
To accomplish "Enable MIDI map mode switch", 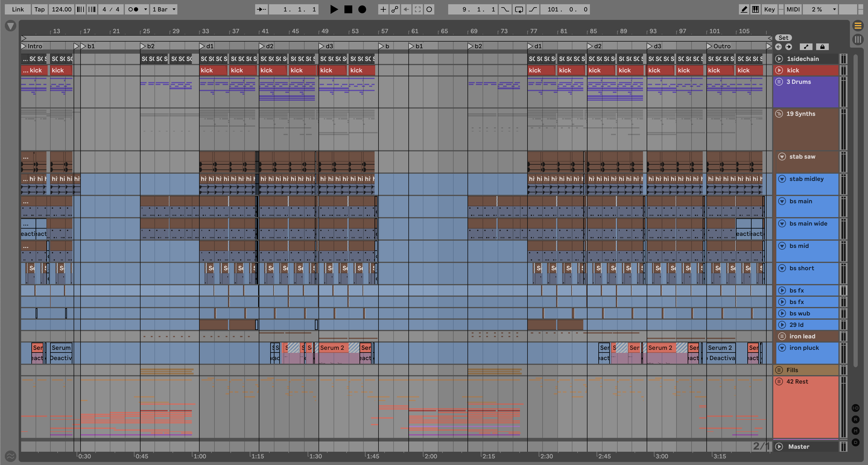I will tap(793, 9).
